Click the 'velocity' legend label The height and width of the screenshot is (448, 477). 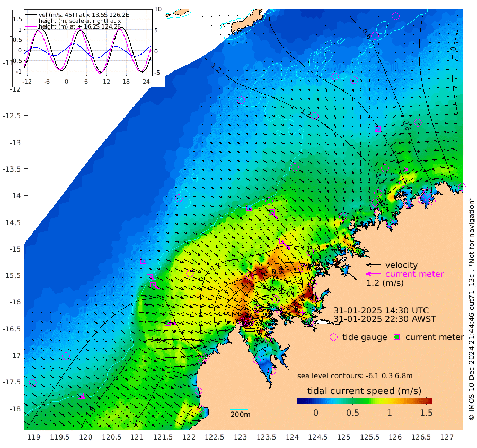coord(402,265)
